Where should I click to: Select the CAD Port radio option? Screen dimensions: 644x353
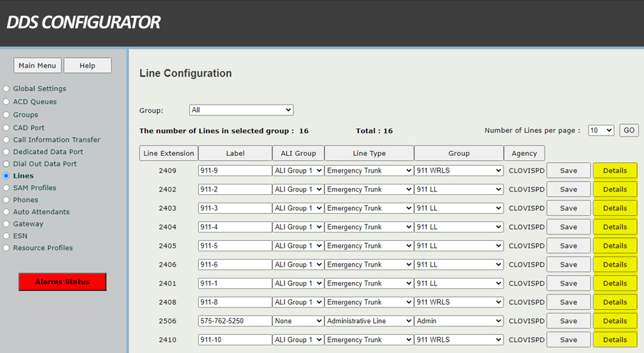(6, 128)
